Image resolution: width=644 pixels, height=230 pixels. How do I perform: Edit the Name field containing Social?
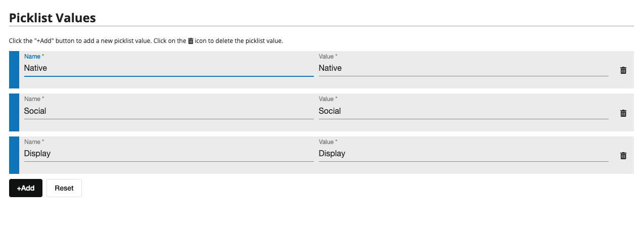(169, 111)
